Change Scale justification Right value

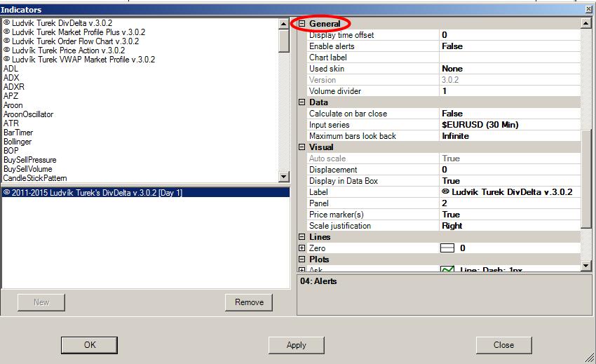click(x=510, y=226)
